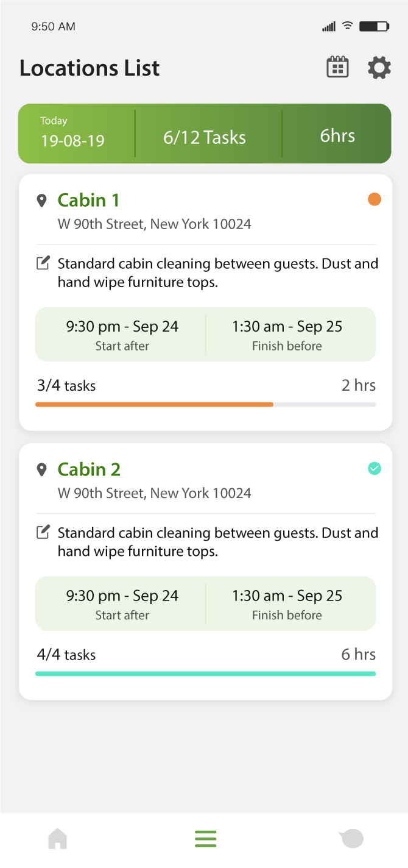Click the orange Cabin 1 progress bar
This screenshot has height=868, width=408.
[154, 404]
